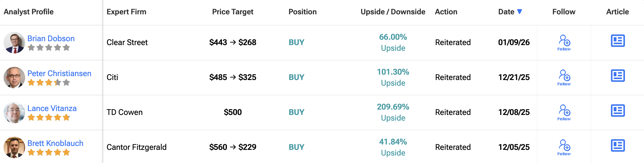The height and width of the screenshot is (163, 644).
Task: Follow analyst Lance Vitanza
Action: [x=564, y=113]
